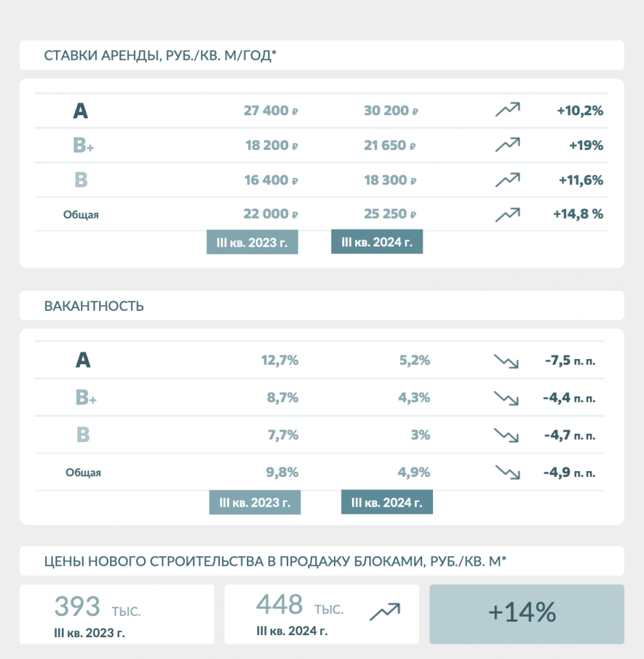The height and width of the screenshot is (659, 644).
Task: Click the downward arrow beside -4,9 п. п.
Action: [508, 472]
